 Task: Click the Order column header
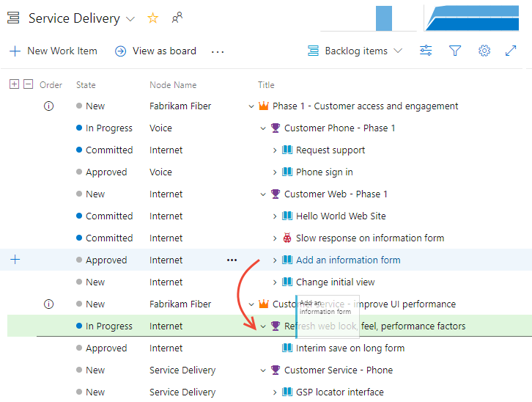tap(51, 85)
